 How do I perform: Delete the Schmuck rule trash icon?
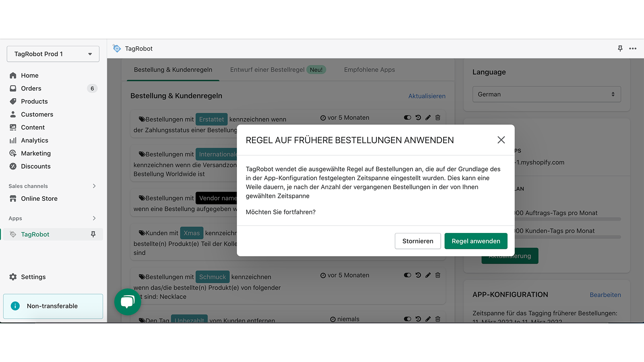pos(438,275)
